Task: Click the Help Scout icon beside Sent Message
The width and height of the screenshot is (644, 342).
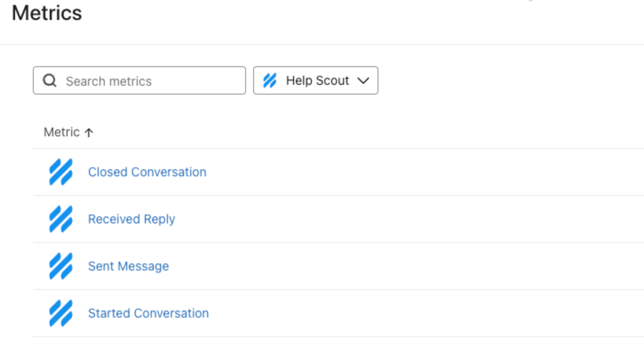Action: 61,266
